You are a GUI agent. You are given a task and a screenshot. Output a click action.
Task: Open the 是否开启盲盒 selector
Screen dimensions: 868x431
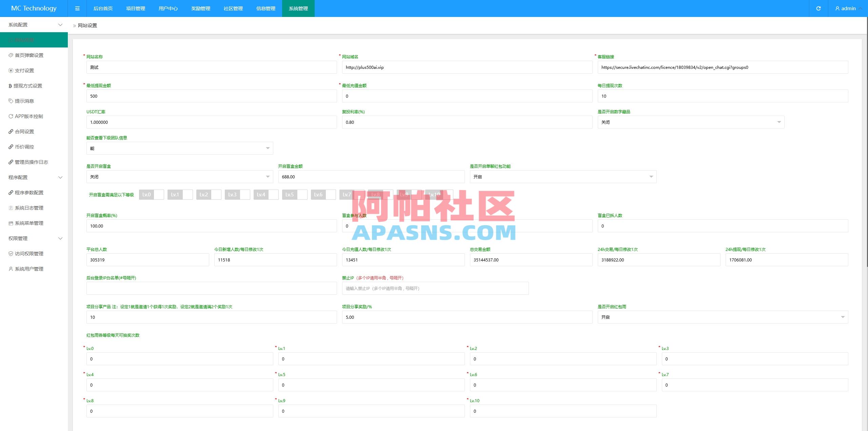(180, 176)
